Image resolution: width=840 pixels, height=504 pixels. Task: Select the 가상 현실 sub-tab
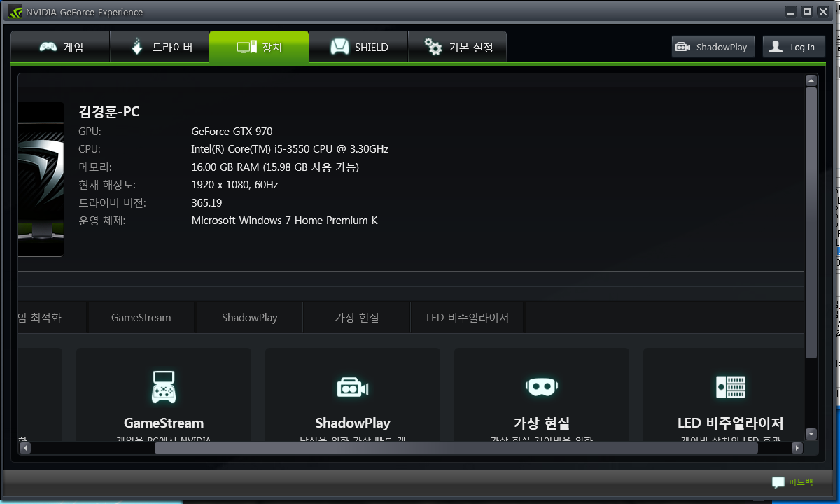coord(356,317)
